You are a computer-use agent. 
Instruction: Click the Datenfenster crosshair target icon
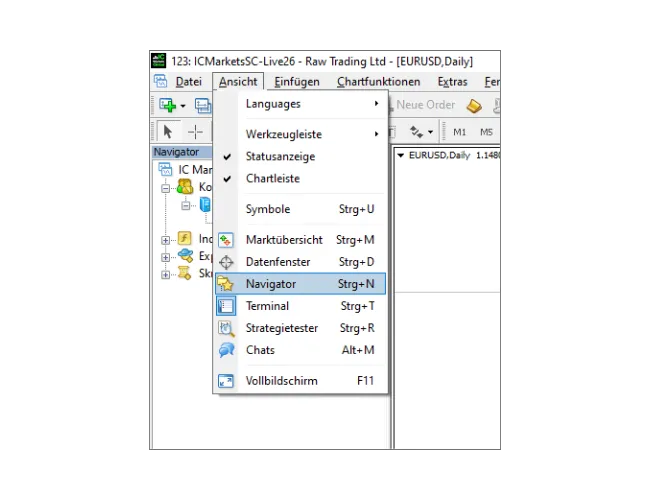[x=226, y=262]
